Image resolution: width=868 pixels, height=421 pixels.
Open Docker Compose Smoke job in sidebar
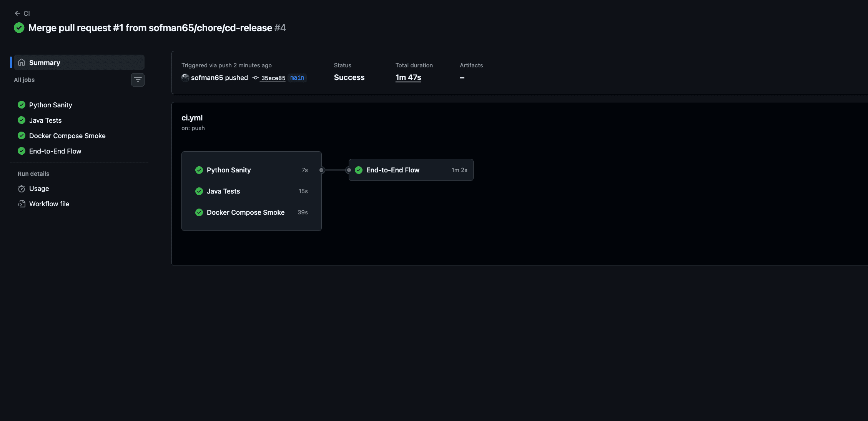point(67,136)
